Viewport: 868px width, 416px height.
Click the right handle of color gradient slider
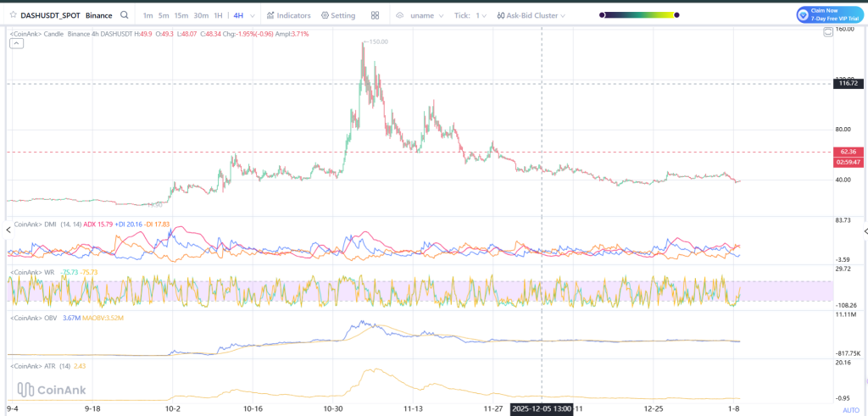click(677, 15)
